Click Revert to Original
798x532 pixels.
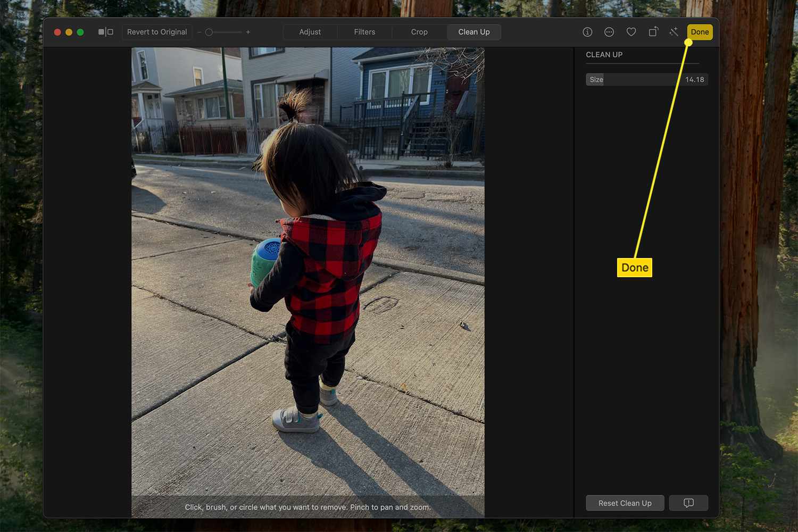[157, 32]
